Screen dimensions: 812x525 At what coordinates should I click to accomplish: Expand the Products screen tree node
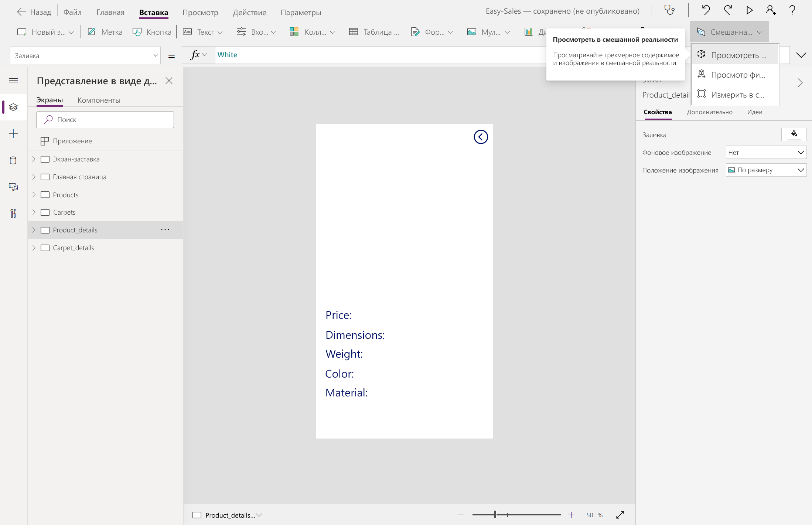(34, 195)
